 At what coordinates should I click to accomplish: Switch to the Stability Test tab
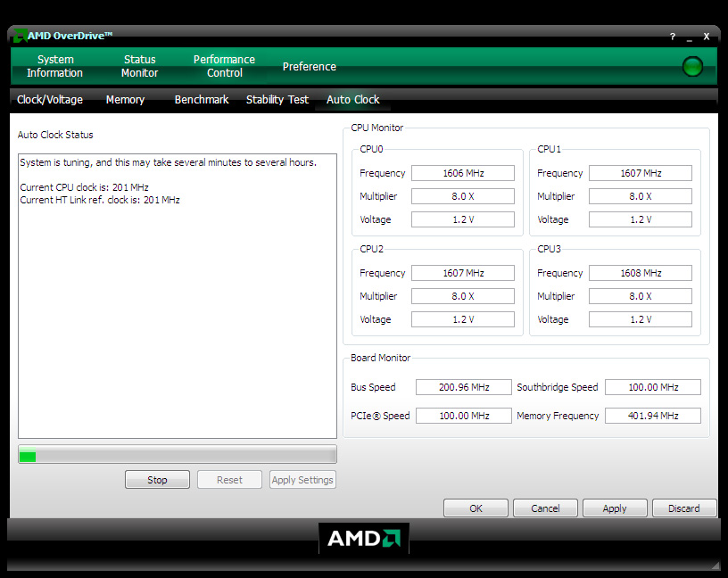click(x=277, y=100)
